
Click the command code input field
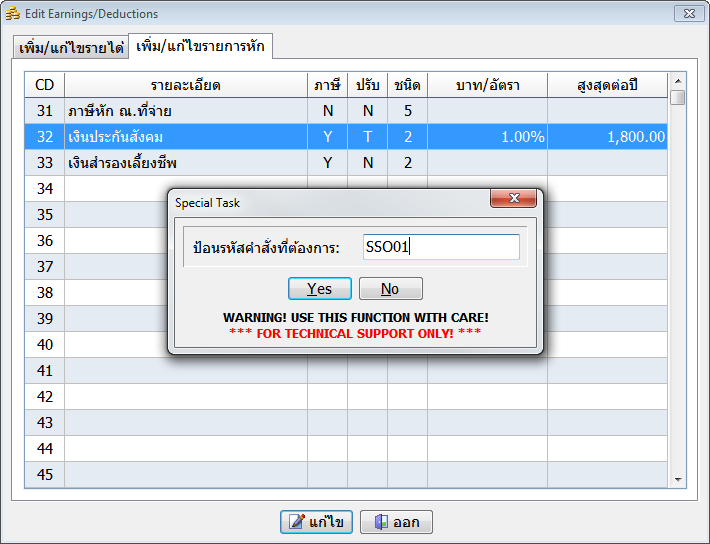(440, 247)
